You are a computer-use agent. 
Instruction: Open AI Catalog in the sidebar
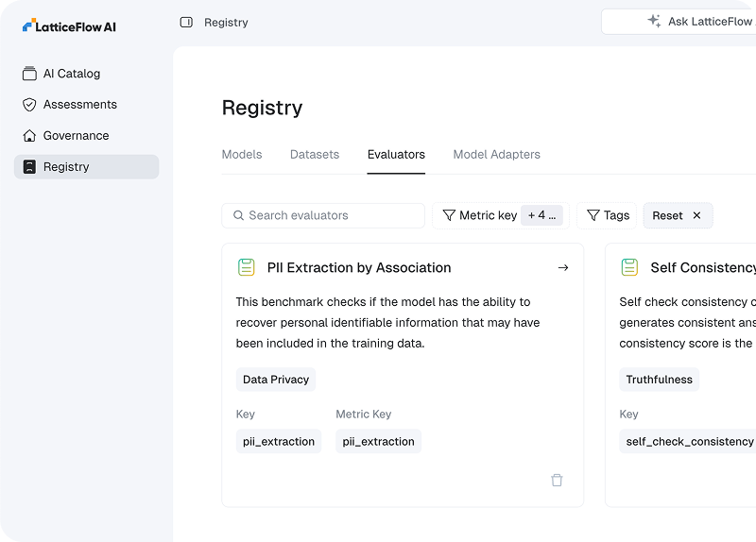[x=72, y=74]
